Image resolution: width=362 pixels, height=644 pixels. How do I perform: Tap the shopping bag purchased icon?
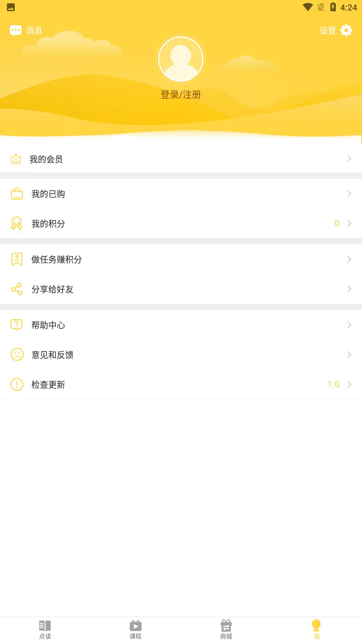(17, 194)
